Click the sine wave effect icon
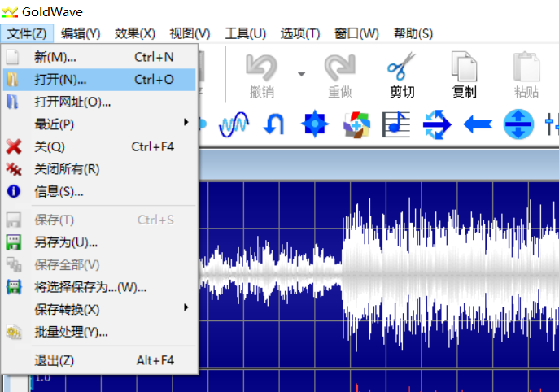This screenshot has height=392, width=559. coord(234,124)
